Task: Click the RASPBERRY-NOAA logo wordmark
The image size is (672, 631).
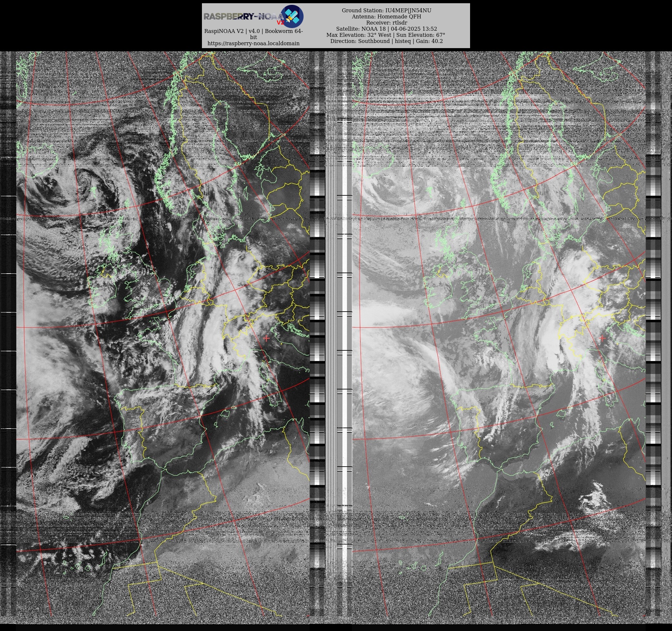Action: click(244, 17)
